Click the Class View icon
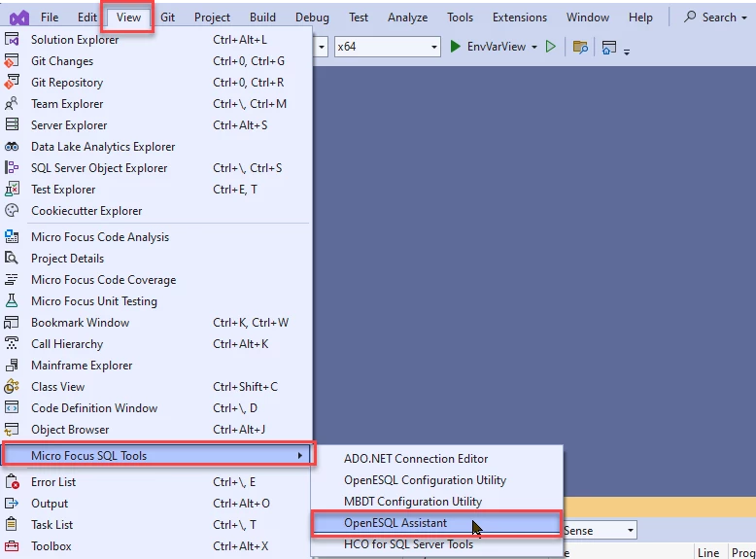 click(12, 386)
